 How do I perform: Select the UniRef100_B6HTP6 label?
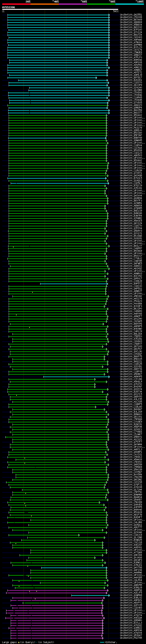pyautogui.click(x=131, y=324)
